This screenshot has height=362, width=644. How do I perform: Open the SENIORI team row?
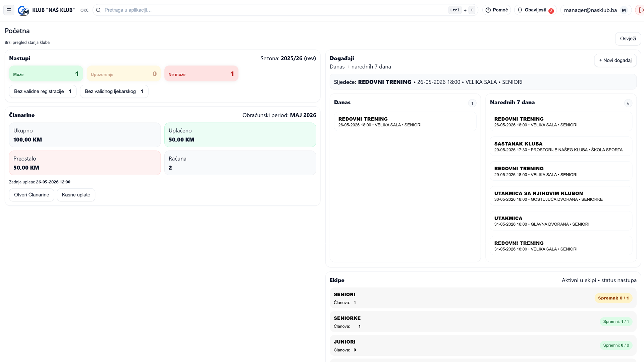pyautogui.click(x=483, y=298)
